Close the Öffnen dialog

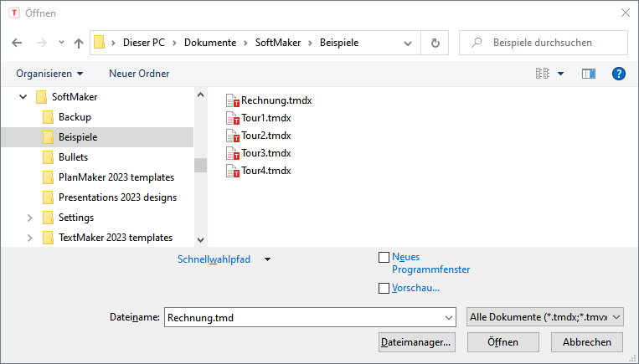[625, 13]
